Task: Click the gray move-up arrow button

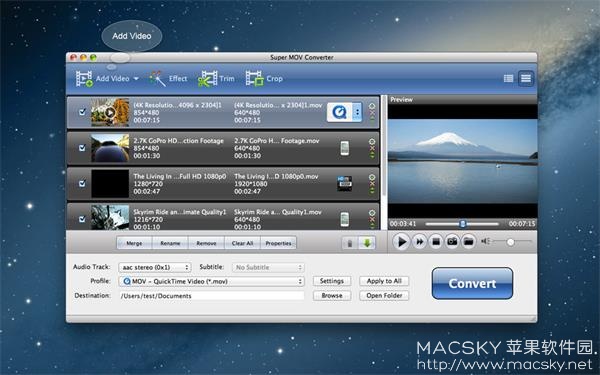Action: 349,243
